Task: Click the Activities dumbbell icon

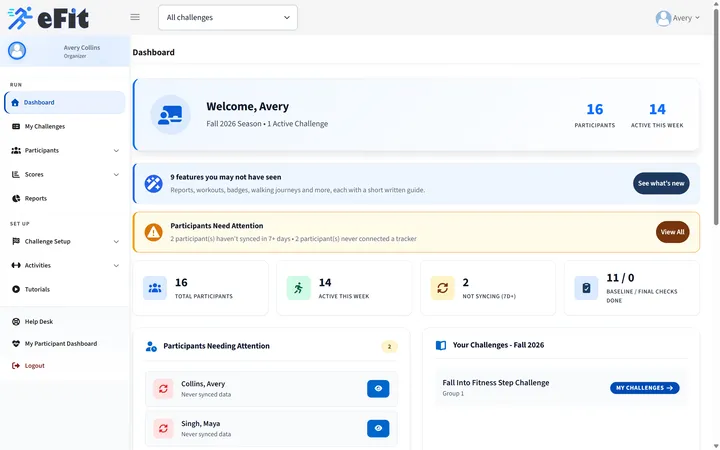Action: point(16,265)
